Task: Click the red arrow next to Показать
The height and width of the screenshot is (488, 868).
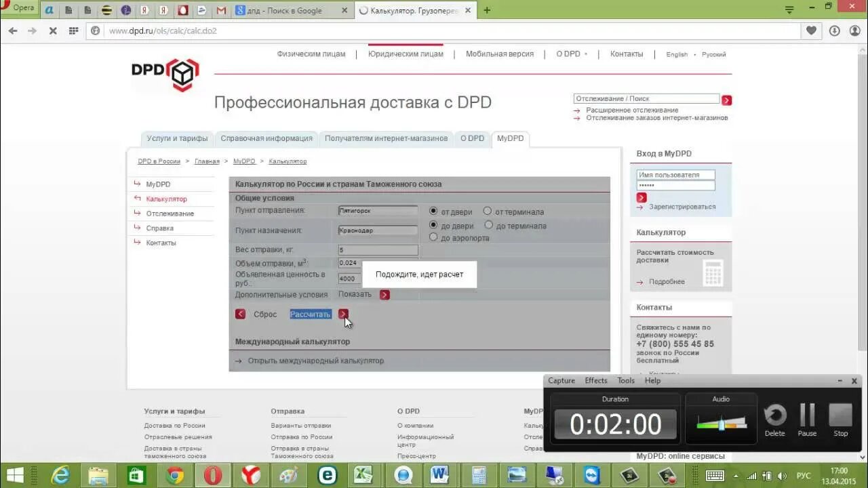Action: (384, 295)
